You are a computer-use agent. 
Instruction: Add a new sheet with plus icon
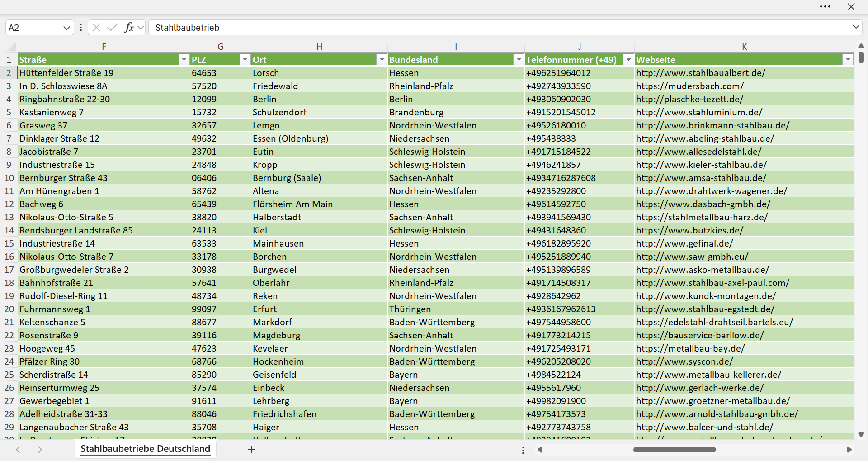[x=252, y=450]
